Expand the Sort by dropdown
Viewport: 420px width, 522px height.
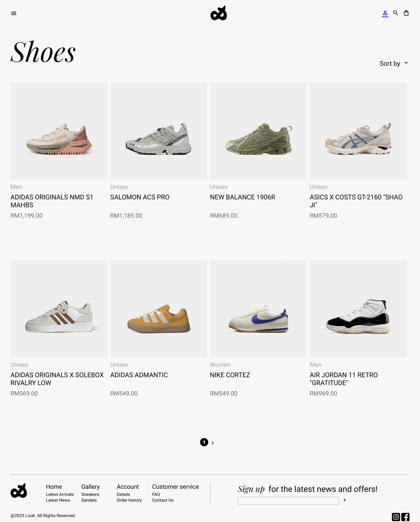coord(394,63)
